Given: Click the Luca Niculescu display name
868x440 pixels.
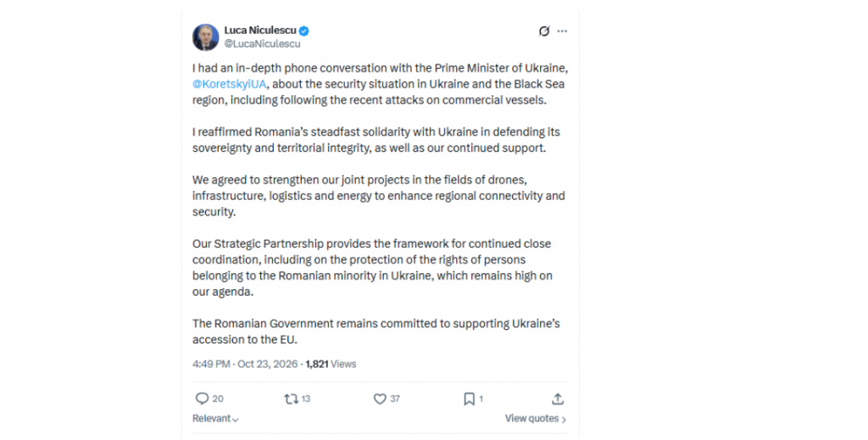Looking at the screenshot, I should point(260,31).
